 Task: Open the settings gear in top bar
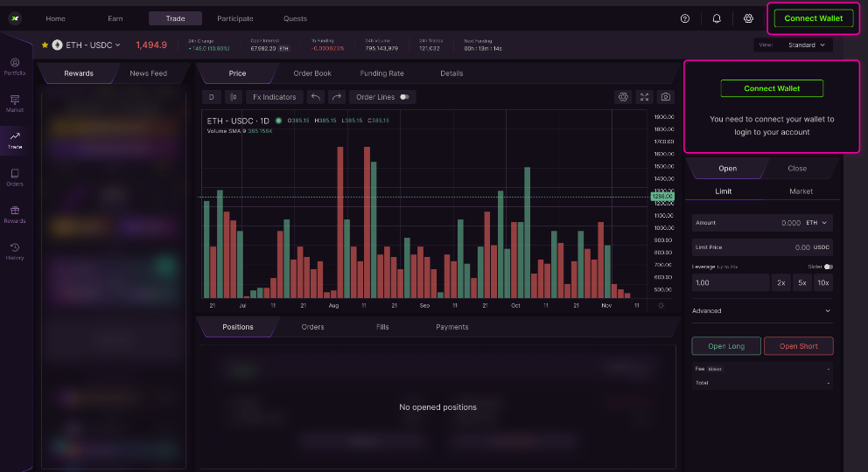pyautogui.click(x=748, y=18)
